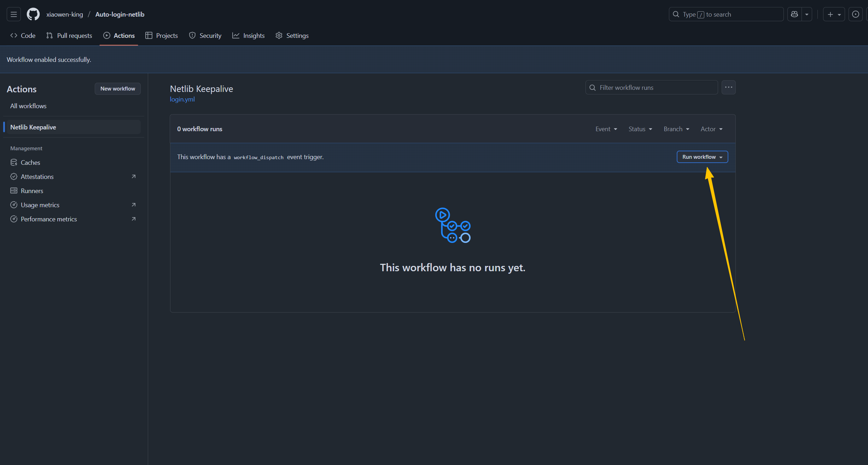Click the GitHub logo icon

coord(33,14)
